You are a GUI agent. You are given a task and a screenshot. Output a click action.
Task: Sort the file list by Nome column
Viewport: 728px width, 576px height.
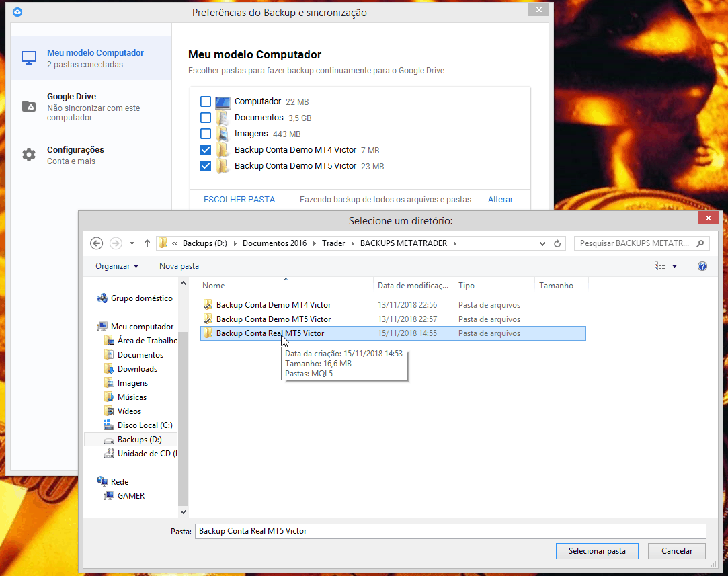click(286, 286)
